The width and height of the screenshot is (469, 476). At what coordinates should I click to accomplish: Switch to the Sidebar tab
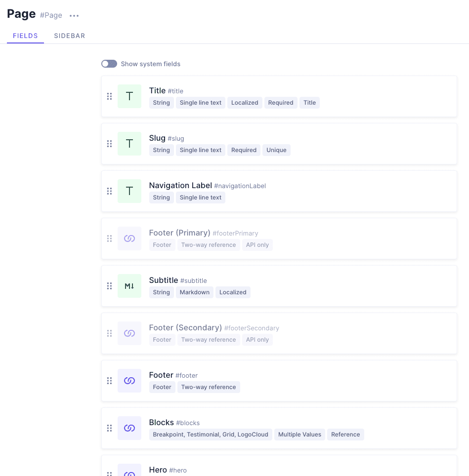click(70, 36)
